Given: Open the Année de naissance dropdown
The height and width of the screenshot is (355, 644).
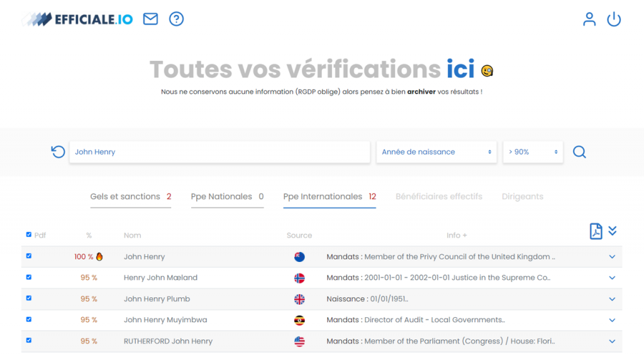Looking at the screenshot, I should point(436,152).
